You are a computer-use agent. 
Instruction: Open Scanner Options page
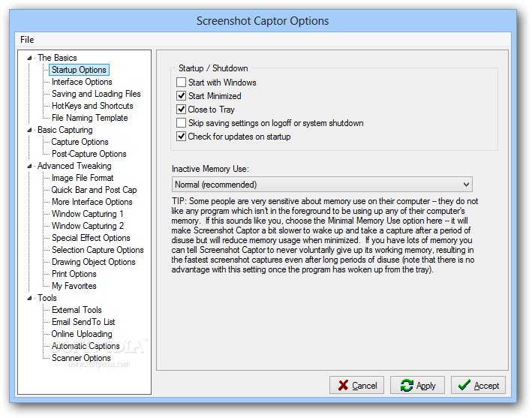(x=81, y=358)
